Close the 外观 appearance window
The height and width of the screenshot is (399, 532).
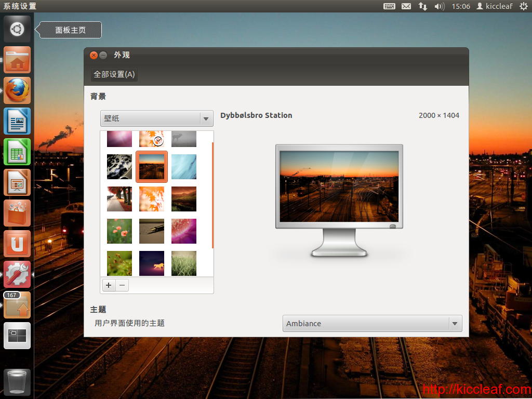(x=94, y=55)
